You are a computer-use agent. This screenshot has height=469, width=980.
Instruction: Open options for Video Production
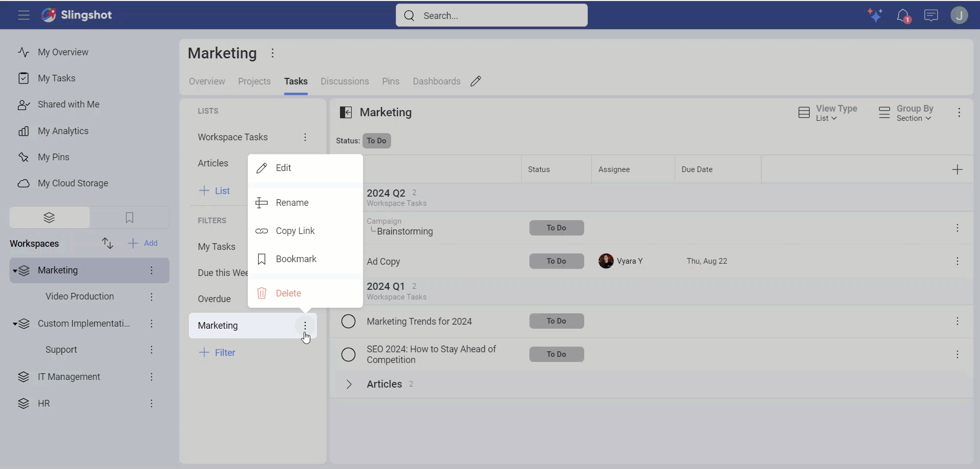pyautogui.click(x=152, y=297)
